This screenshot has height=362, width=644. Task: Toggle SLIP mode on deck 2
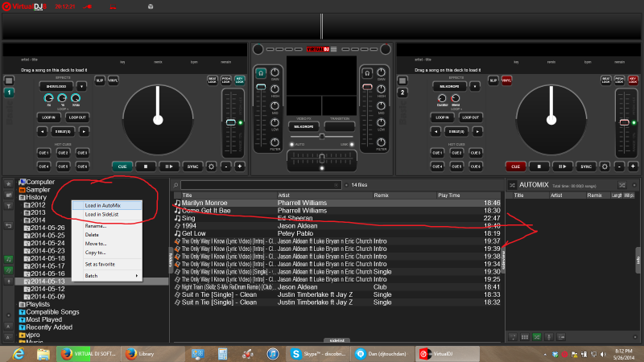[x=493, y=80]
